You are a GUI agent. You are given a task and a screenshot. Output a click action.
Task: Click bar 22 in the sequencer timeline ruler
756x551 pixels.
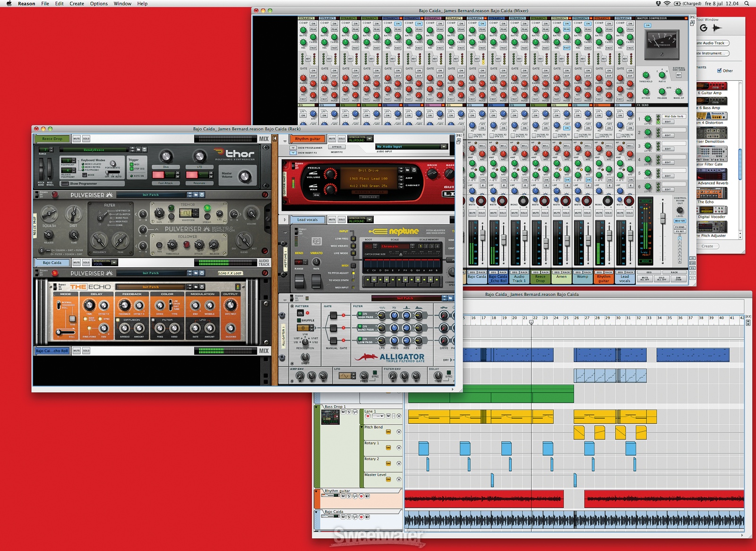(535, 318)
